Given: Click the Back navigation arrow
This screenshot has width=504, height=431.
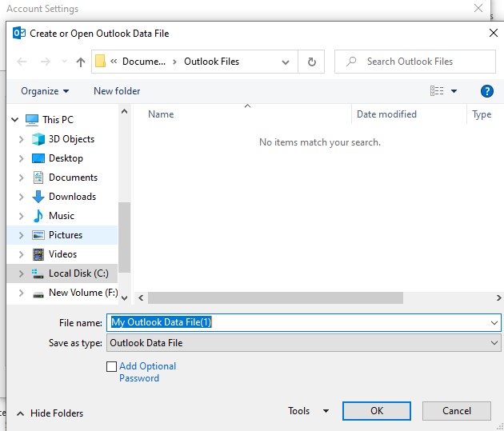Looking at the screenshot, I should (x=22, y=62).
